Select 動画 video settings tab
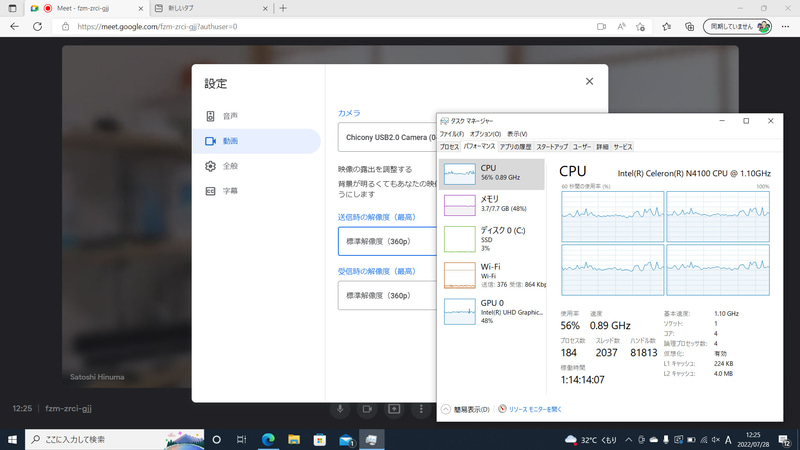This screenshot has width=800, height=450. [x=257, y=141]
